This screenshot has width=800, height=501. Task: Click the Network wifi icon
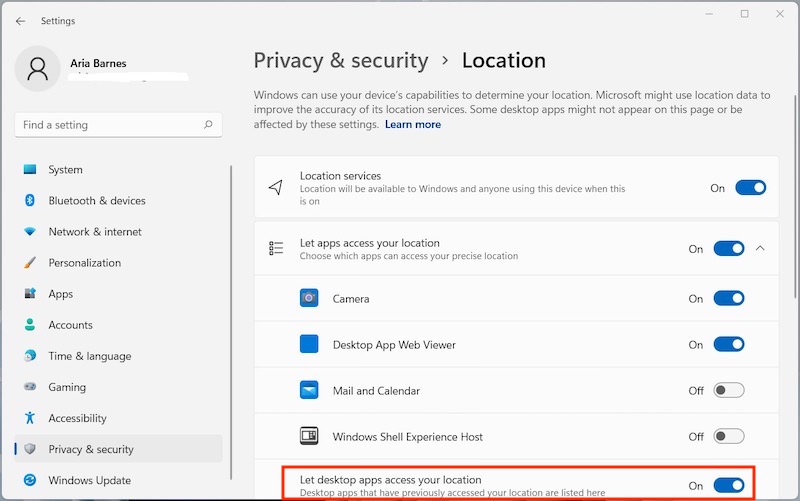click(x=30, y=232)
